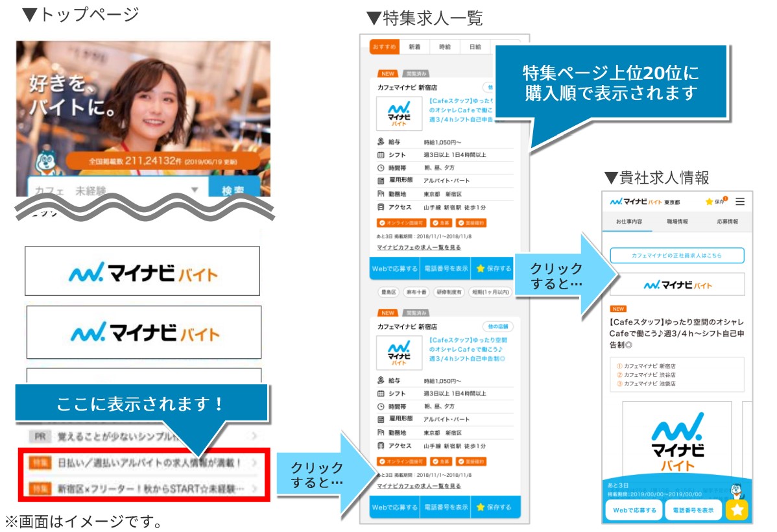Screen dimensions: 777x532
Task: Click the ② カフェマイナビ 渋谷店 store entry
Action: pyautogui.click(x=646, y=375)
